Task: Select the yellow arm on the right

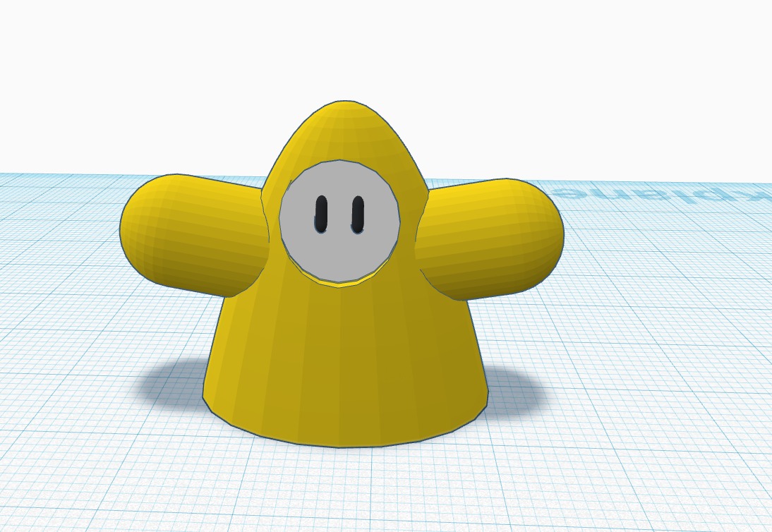Action: coord(490,238)
